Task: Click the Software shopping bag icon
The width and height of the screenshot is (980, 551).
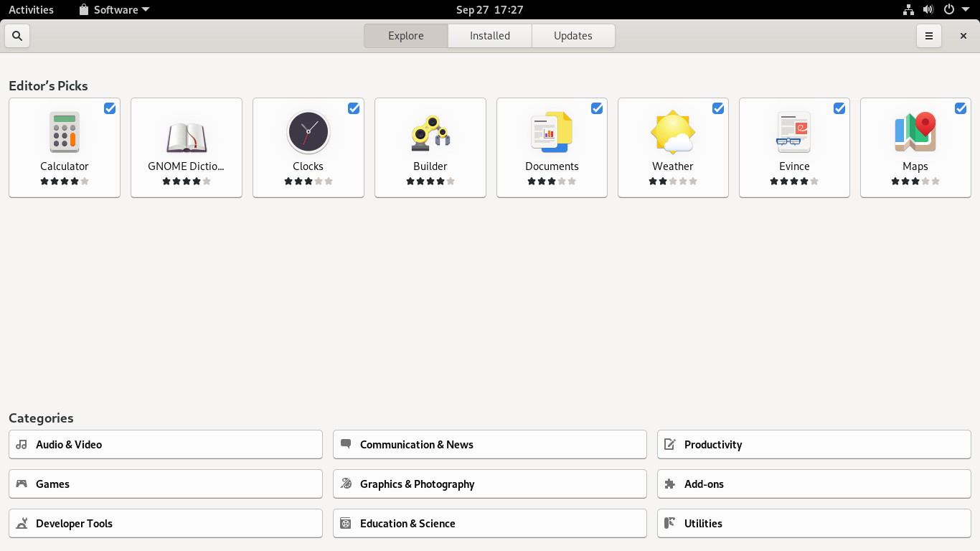Action: pyautogui.click(x=84, y=10)
